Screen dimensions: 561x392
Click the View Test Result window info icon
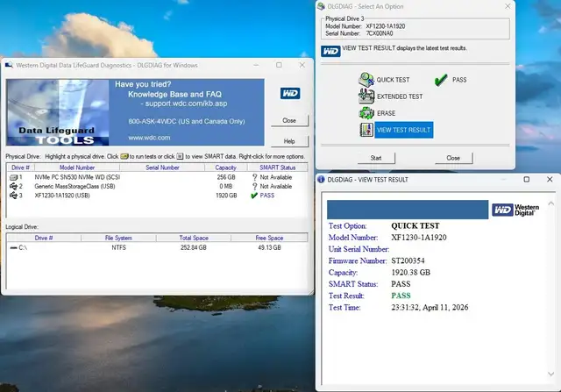(x=321, y=180)
